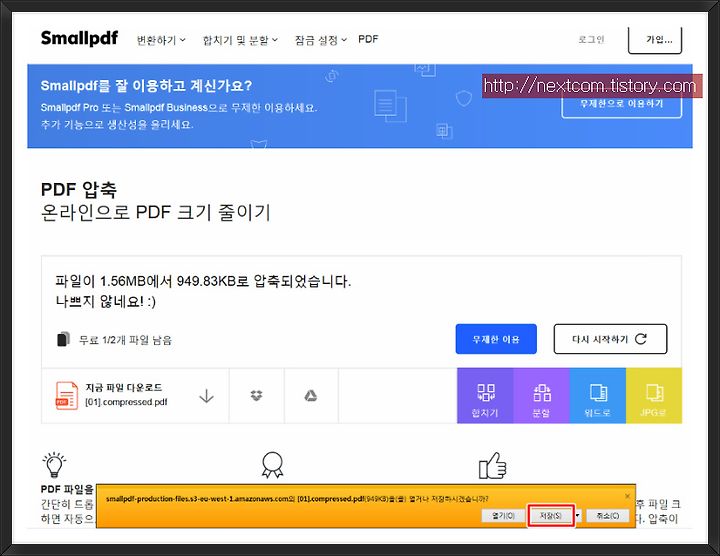Click the lightbulb icon
720x556 pixels.
click(x=54, y=465)
